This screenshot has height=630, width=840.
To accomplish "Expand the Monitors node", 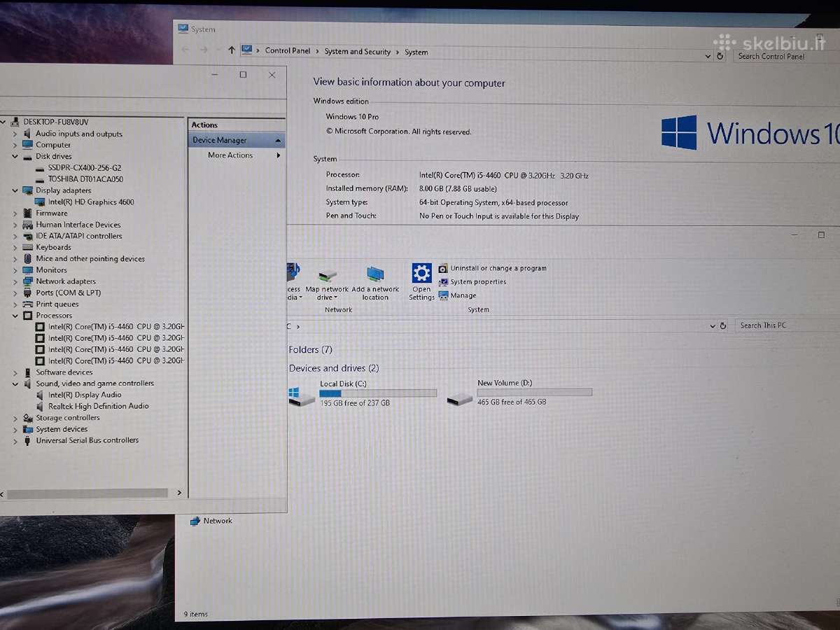I will [15, 269].
